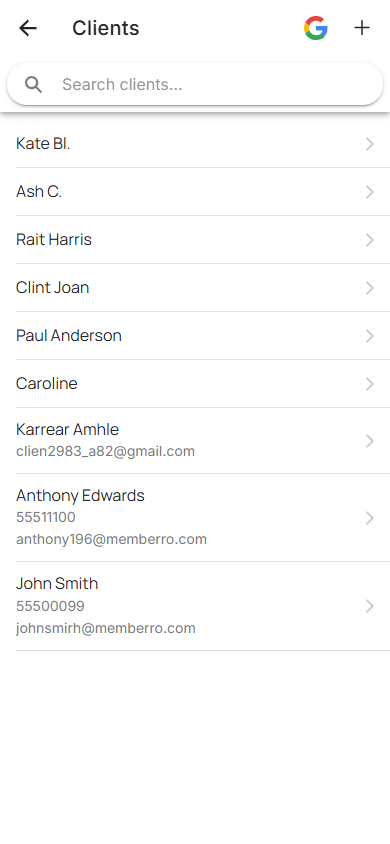Viewport: 390px width, 844px height.
Task: Click John Smith phone number 55500099
Action: click(51, 606)
